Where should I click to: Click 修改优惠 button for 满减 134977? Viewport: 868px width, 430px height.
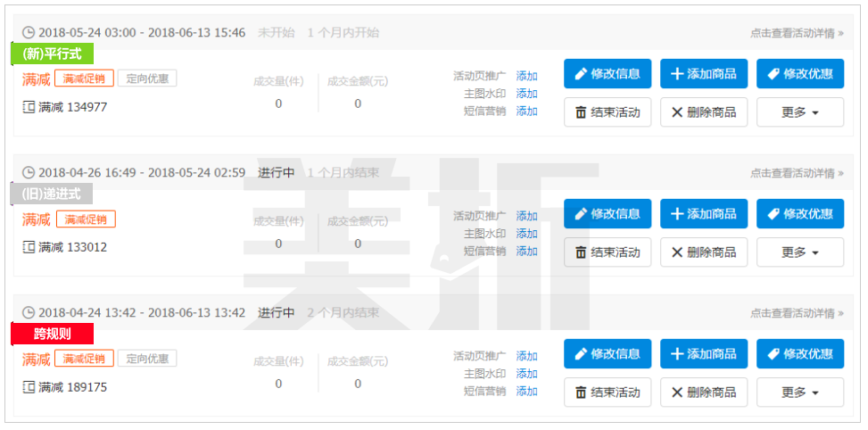click(800, 74)
